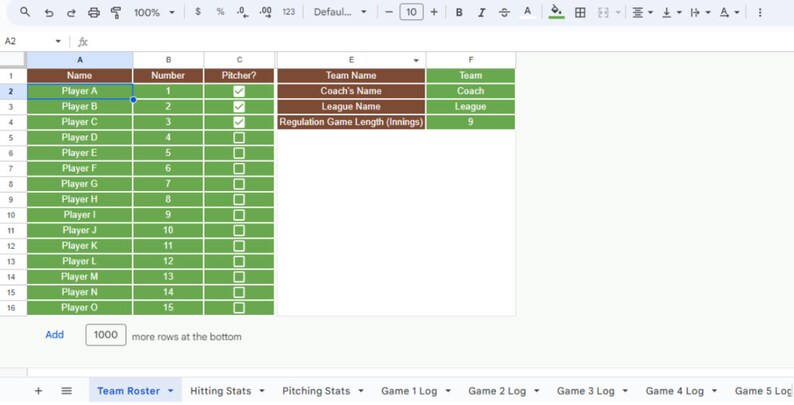Check Pitcher checkbox for Player D

pyautogui.click(x=239, y=138)
